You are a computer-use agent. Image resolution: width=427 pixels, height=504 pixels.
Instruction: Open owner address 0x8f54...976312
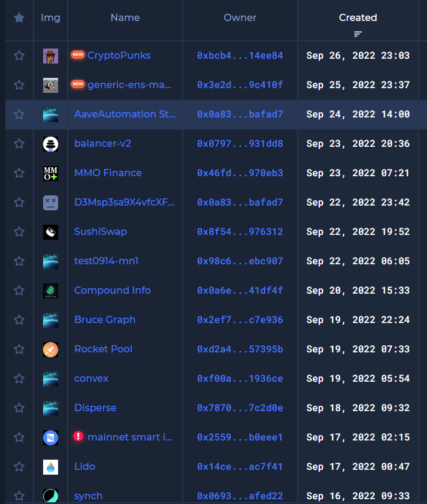[x=240, y=232]
